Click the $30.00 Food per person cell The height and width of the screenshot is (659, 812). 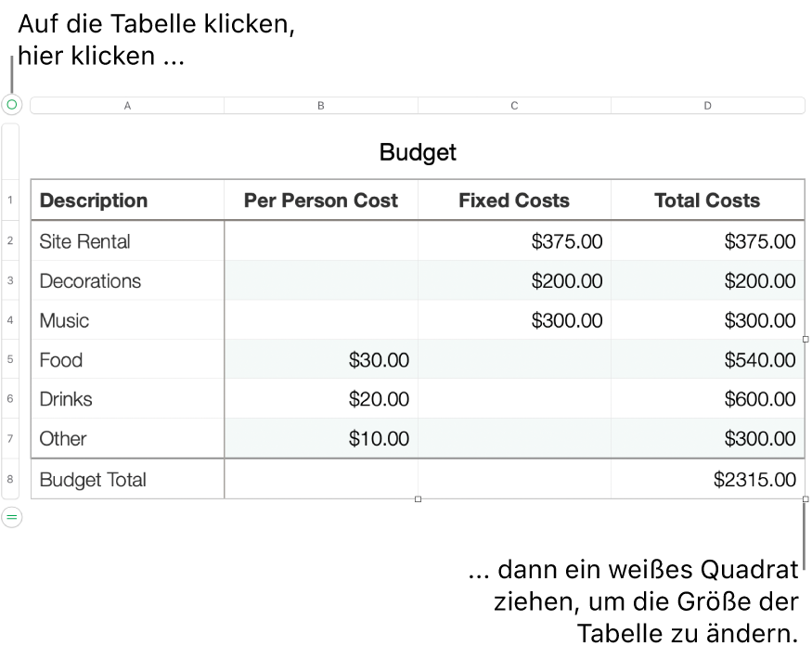[321, 360]
